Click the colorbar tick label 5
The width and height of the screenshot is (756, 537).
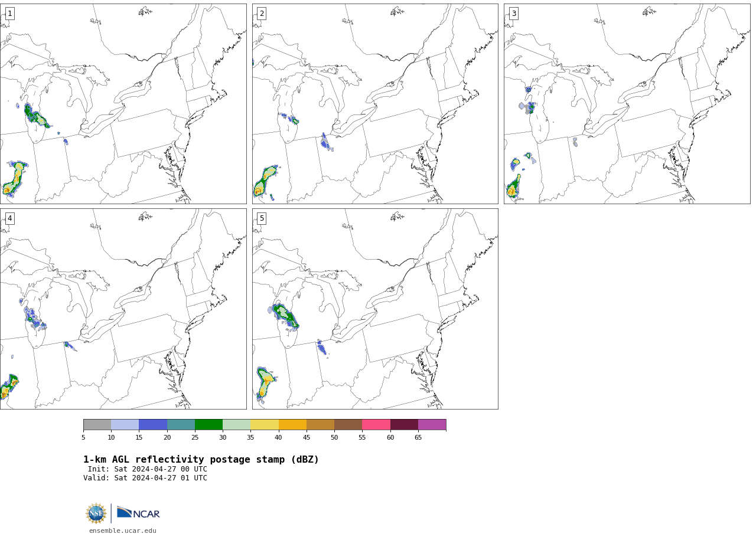coord(83,437)
